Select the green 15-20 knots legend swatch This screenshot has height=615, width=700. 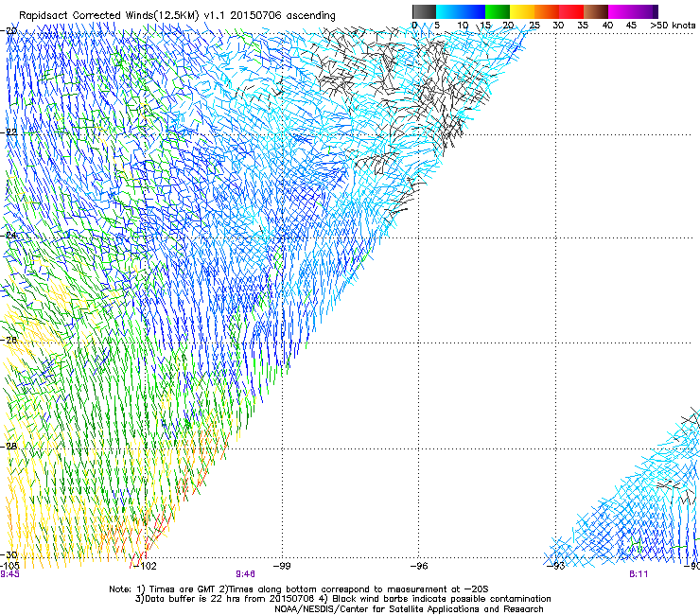498,11
